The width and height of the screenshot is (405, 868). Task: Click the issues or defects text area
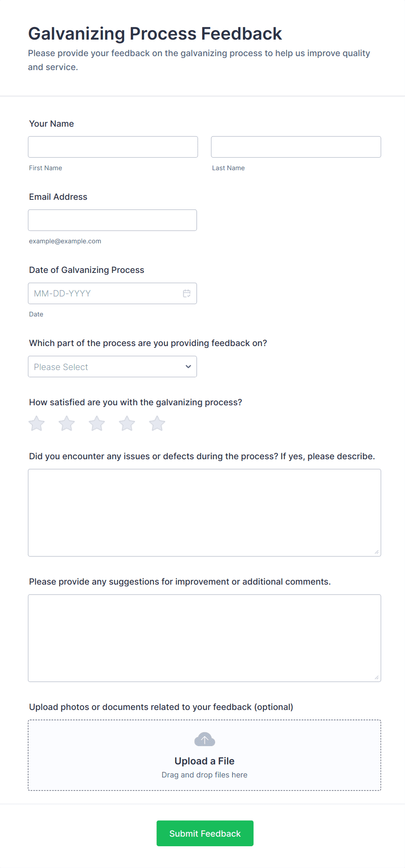coord(204,512)
